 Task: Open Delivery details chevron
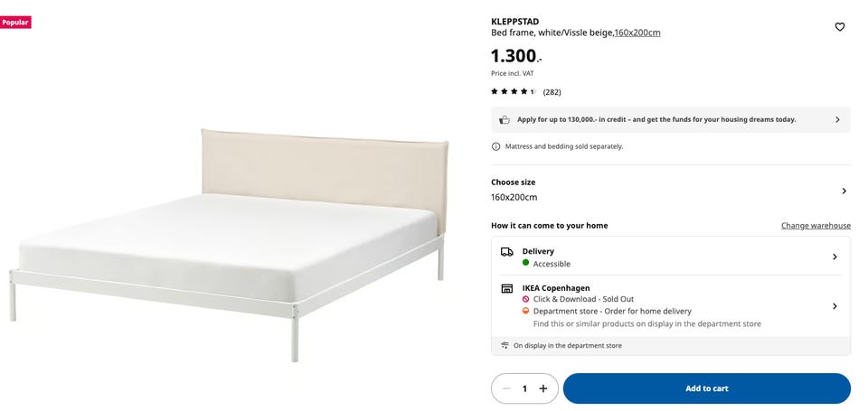tap(835, 257)
